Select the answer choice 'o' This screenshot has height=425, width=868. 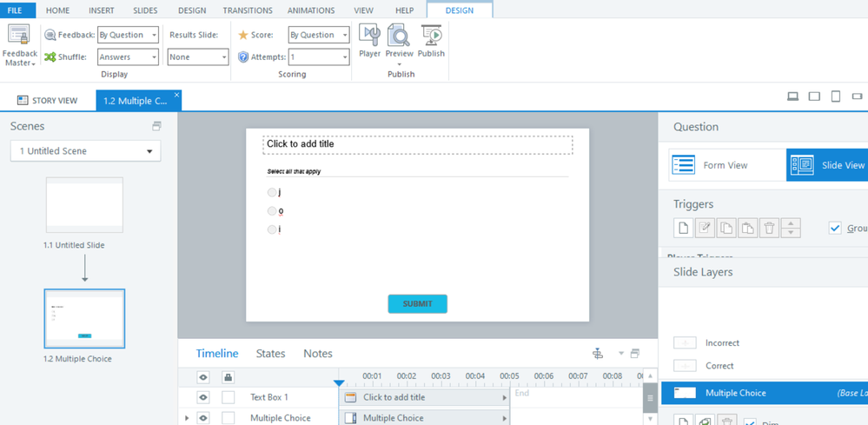point(271,211)
